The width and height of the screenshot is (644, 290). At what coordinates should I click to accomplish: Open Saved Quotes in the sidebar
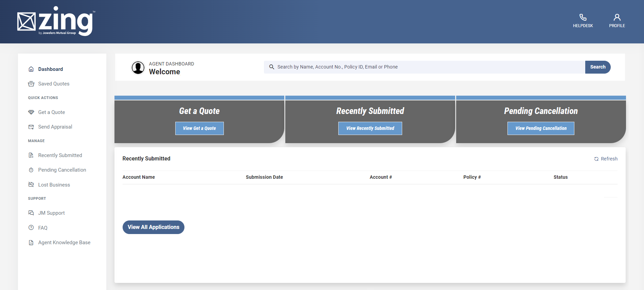pos(54,84)
